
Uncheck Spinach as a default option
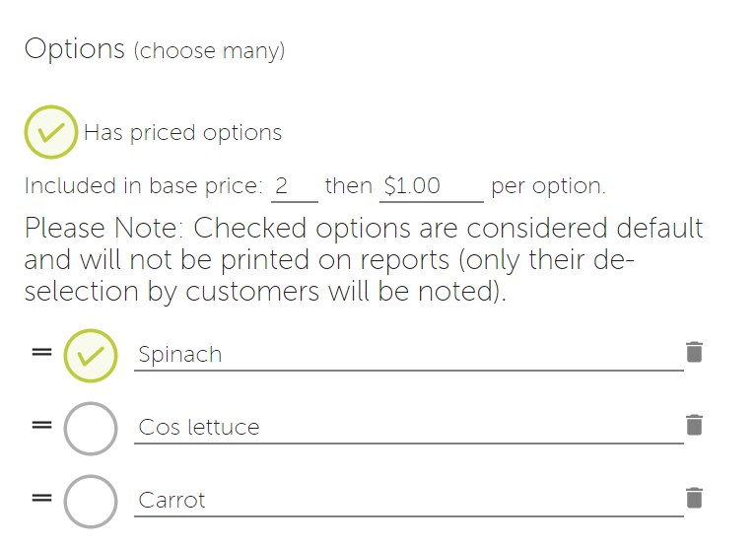(x=91, y=356)
